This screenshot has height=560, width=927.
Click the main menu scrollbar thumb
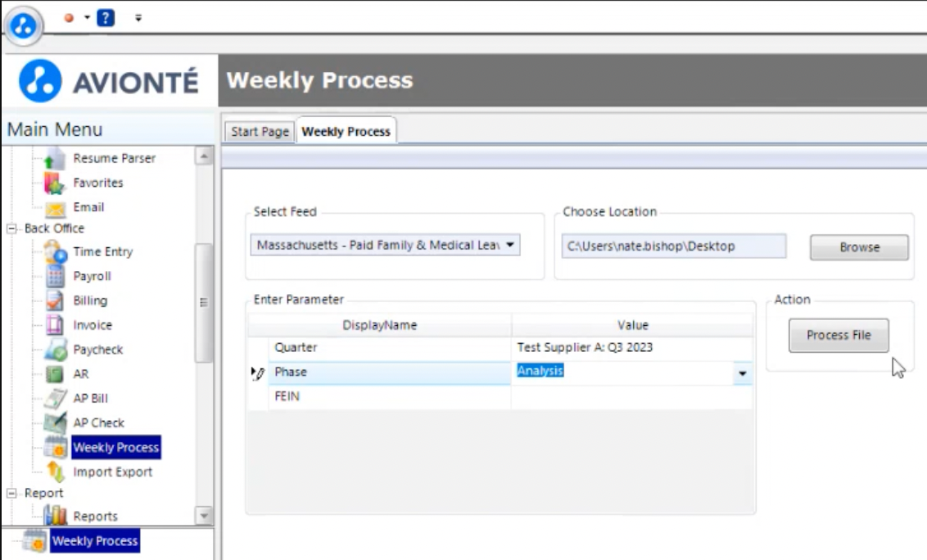[x=204, y=303]
